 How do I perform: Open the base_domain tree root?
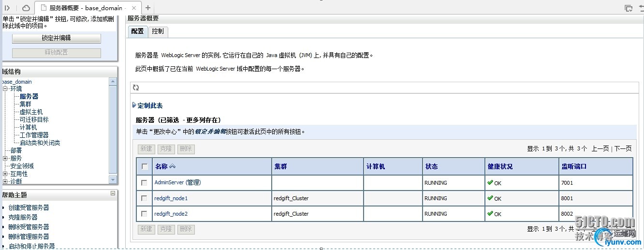(x=17, y=82)
